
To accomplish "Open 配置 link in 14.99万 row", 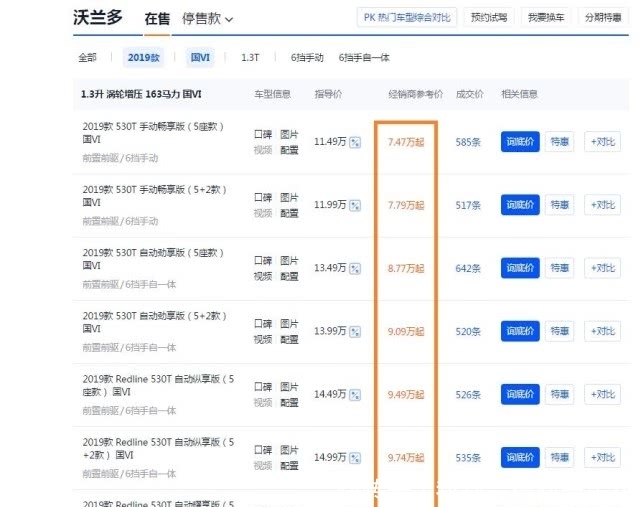I will (289, 466).
